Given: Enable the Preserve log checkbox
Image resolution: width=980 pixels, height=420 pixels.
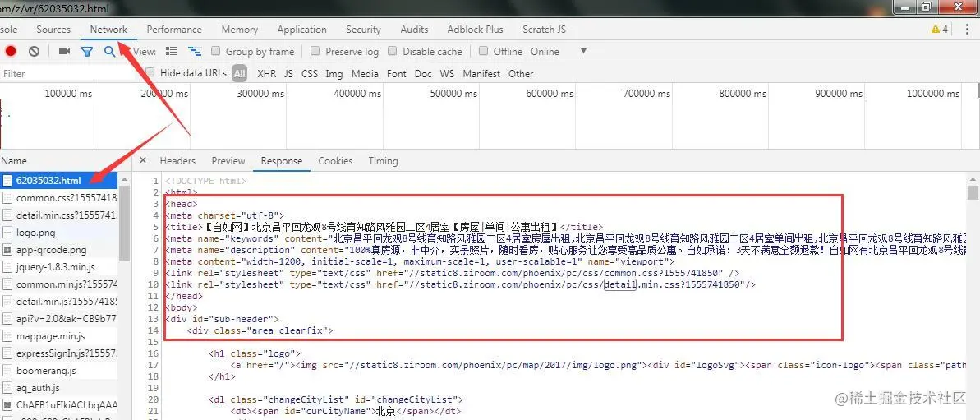Looking at the screenshot, I should 315,51.
